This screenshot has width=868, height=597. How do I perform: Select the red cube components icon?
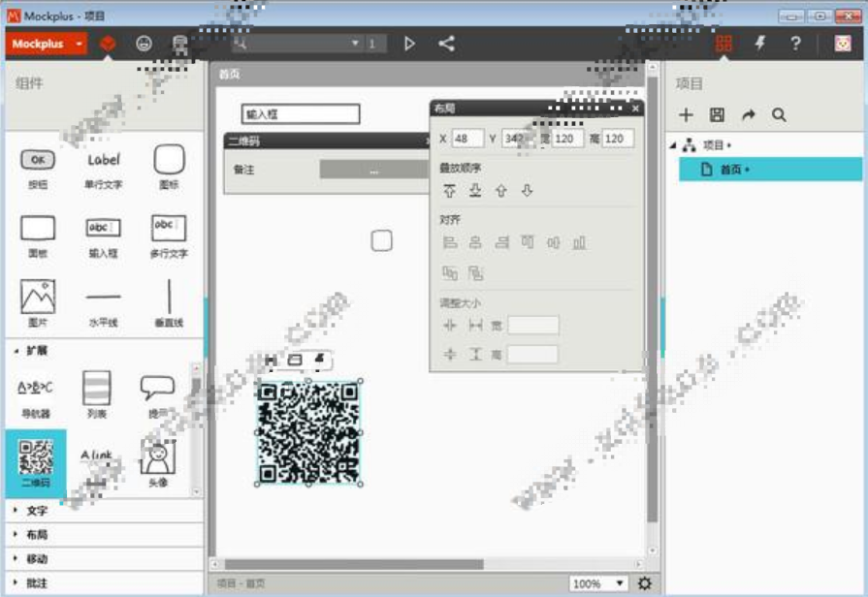click(x=108, y=44)
